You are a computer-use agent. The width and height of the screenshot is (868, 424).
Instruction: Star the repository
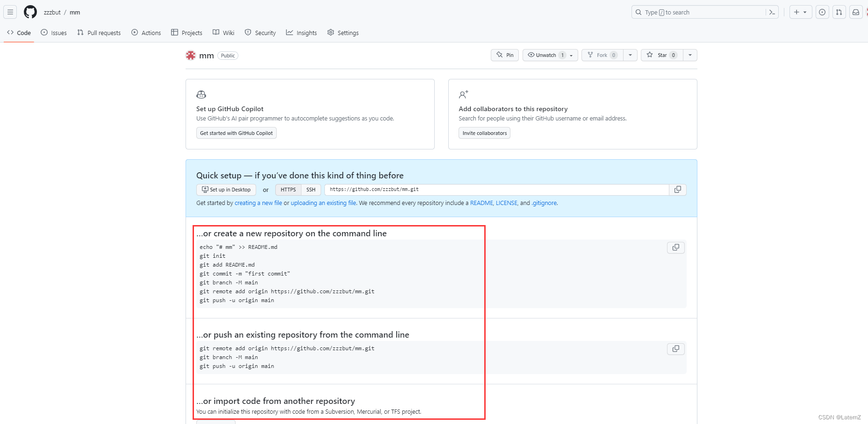(662, 55)
